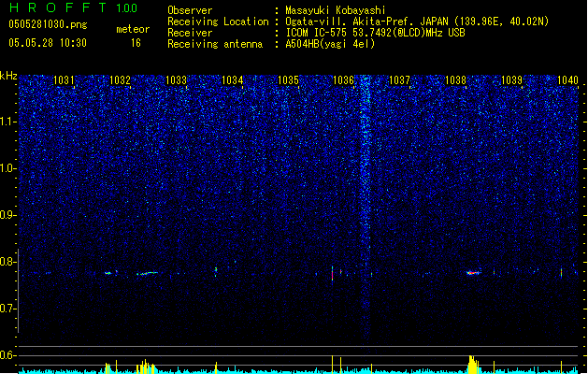
Task: Click the Ogata-vill. Akita-Pref. JAPAN location text
Action: [417, 22]
